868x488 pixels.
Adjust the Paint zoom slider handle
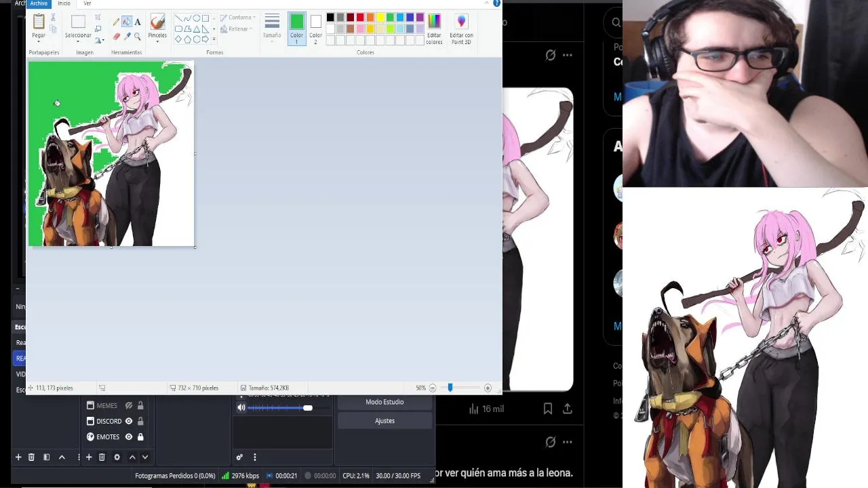(450, 388)
